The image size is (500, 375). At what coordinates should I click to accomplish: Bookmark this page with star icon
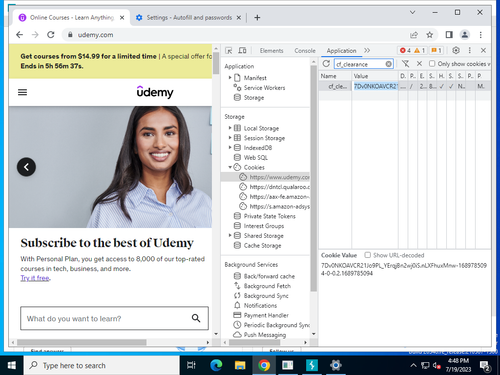[430, 35]
